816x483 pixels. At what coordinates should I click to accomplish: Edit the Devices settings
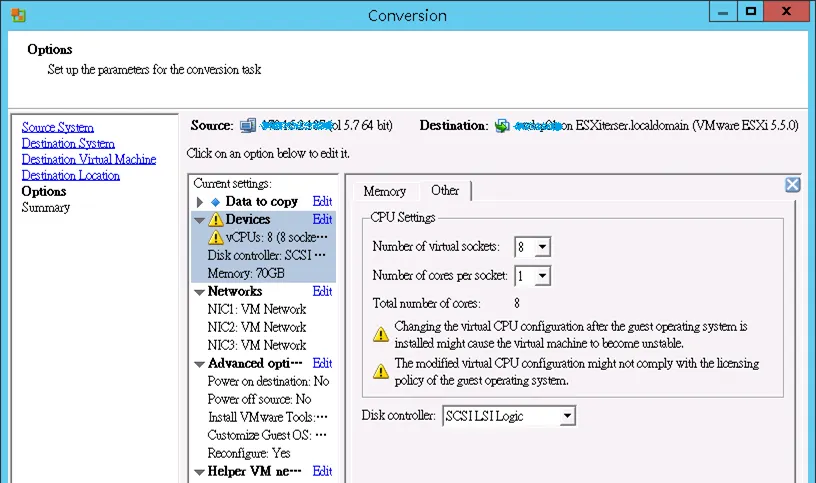[x=322, y=220]
